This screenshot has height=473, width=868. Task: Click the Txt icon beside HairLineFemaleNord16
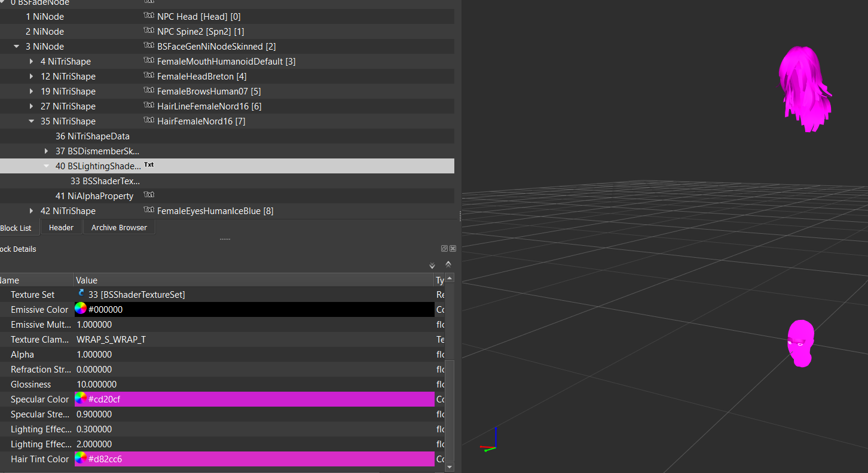click(x=149, y=105)
